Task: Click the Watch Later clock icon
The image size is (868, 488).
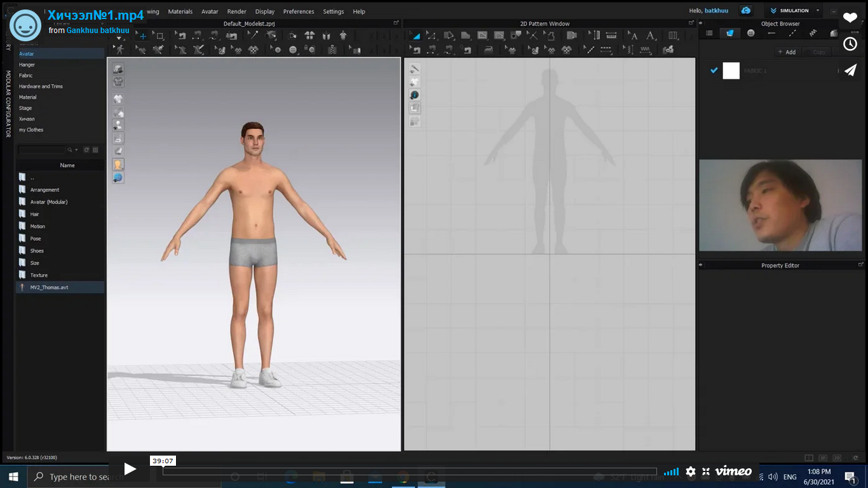Action: coord(850,44)
